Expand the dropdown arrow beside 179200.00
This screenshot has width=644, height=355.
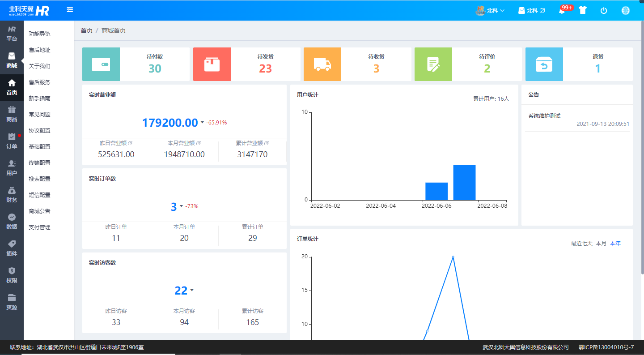pos(202,123)
